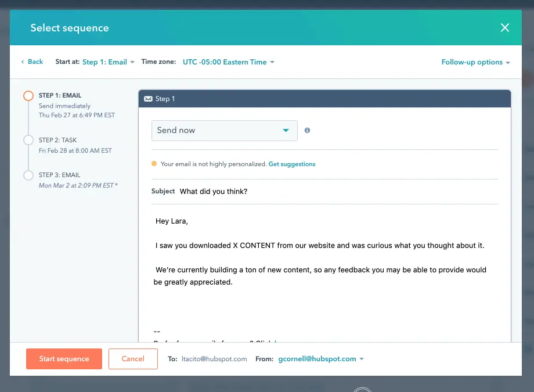
Task: Open the Start at step dropdown
Action: pos(109,62)
